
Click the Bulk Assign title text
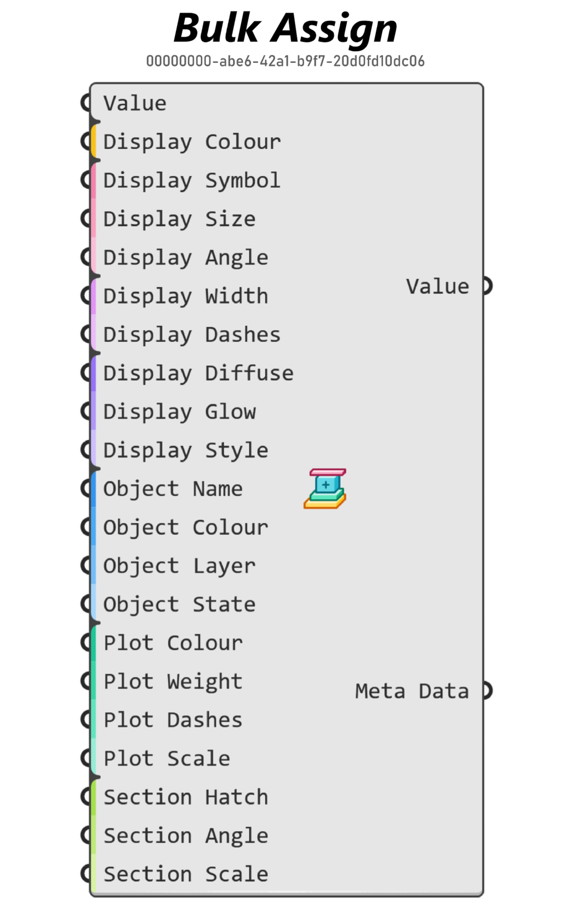click(x=285, y=28)
